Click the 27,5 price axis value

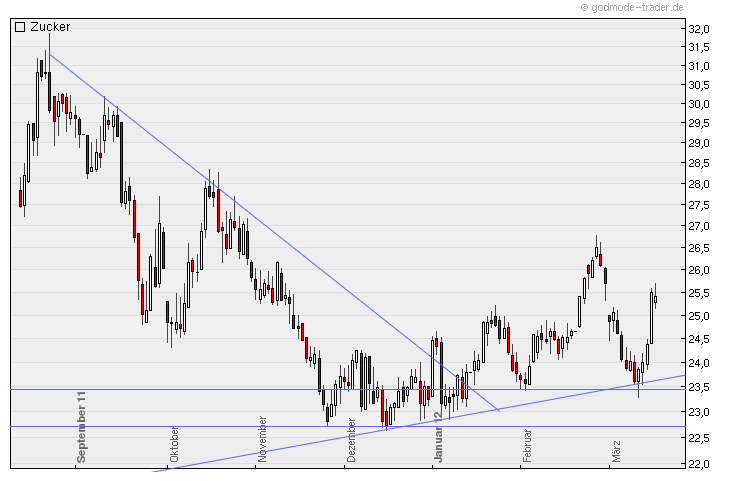point(699,205)
